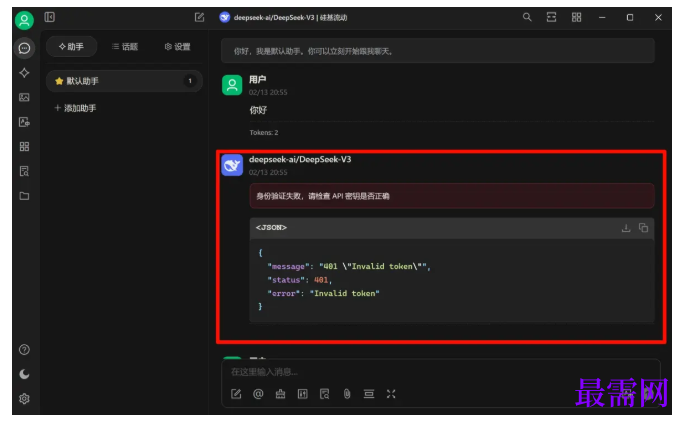Attach a file with the paperclip icon
The image size is (687, 424).
point(347,394)
